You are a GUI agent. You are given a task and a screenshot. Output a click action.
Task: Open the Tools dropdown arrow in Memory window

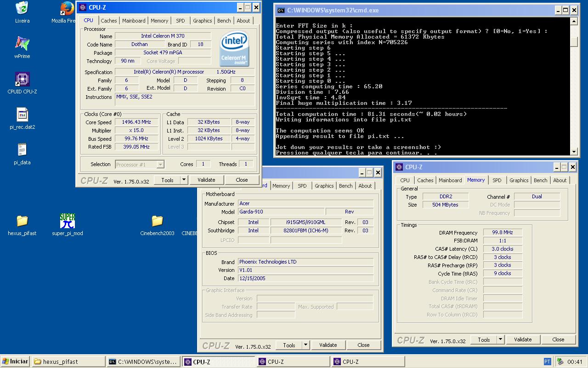pyautogui.click(x=501, y=339)
